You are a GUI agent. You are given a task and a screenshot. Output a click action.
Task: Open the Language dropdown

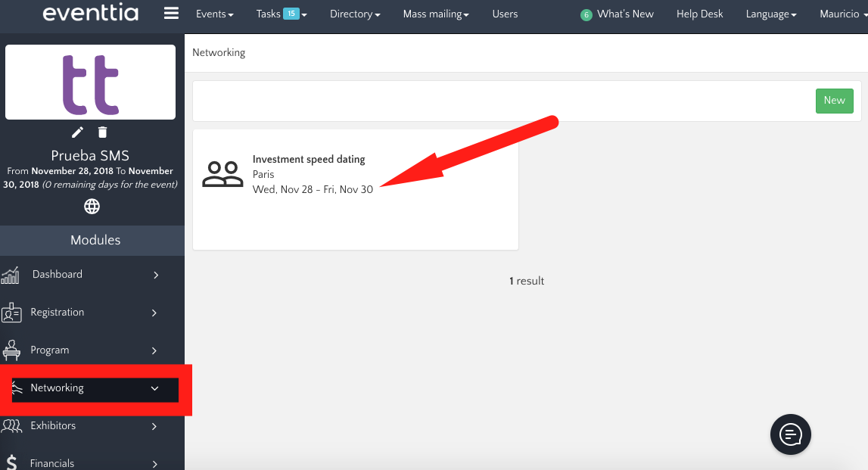[x=770, y=14]
